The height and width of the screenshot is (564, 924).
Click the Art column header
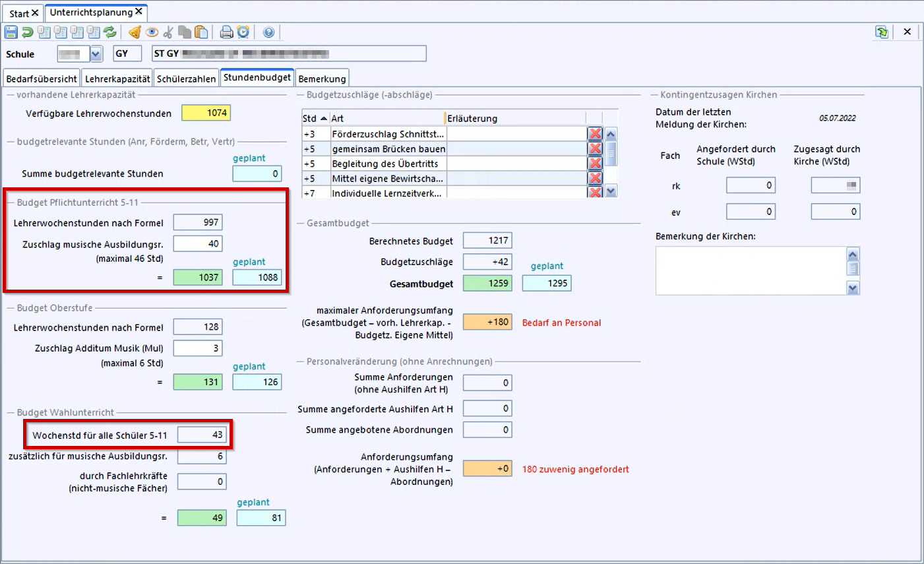click(387, 119)
